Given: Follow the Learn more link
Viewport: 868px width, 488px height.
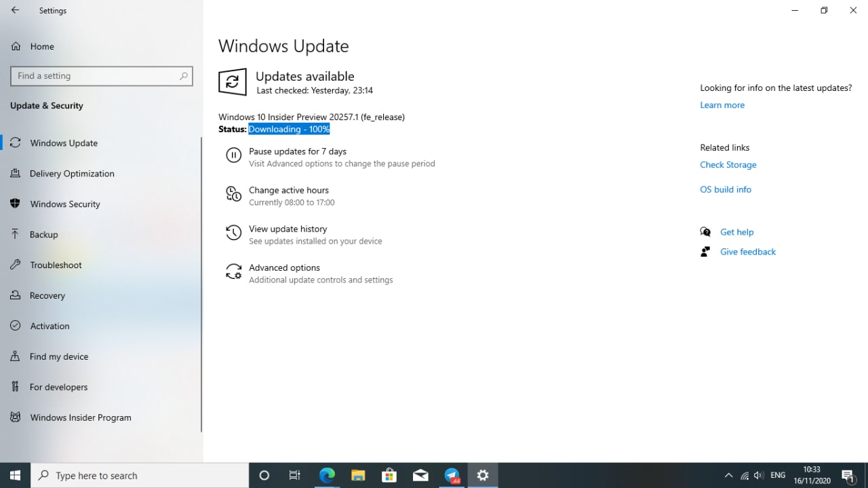Looking at the screenshot, I should click(722, 105).
